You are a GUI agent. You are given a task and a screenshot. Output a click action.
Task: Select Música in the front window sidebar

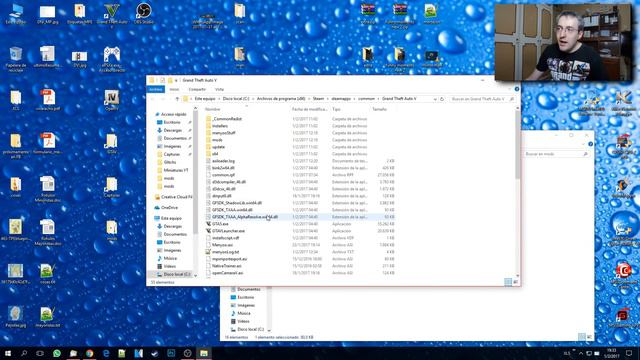point(170,258)
